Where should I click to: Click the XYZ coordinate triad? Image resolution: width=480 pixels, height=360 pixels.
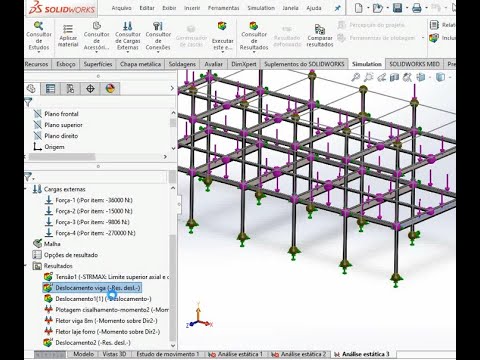(199, 316)
